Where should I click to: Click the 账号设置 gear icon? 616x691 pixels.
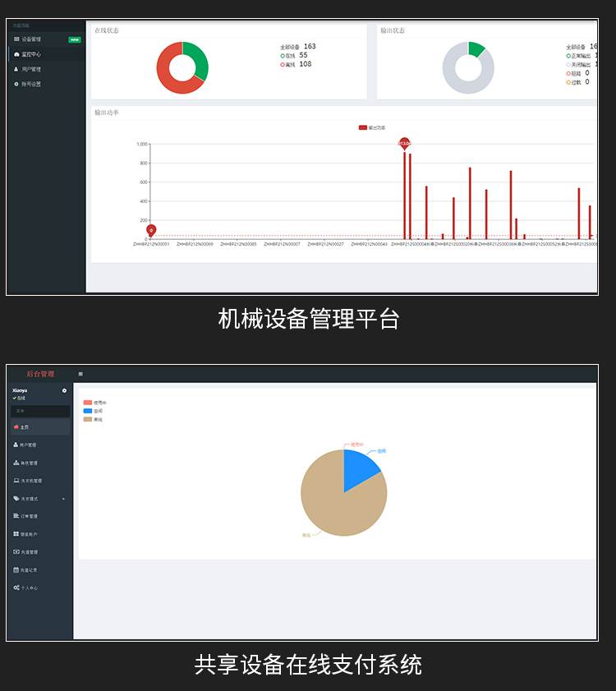[x=16, y=84]
